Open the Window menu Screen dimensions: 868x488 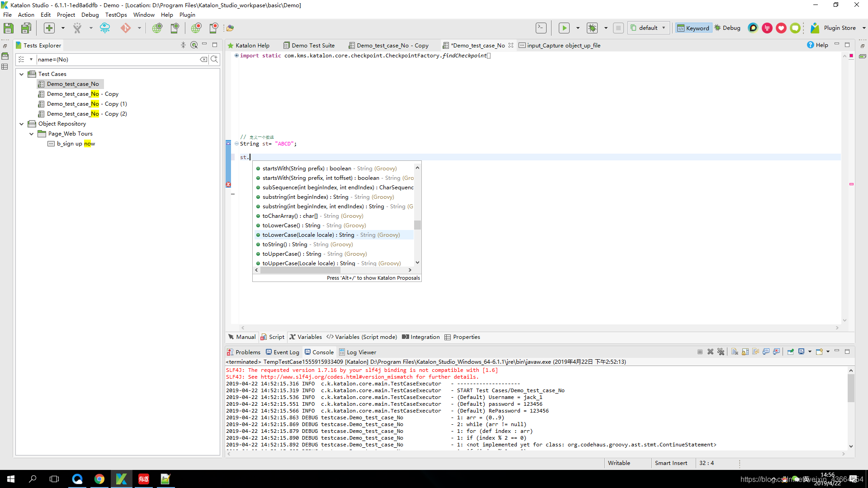click(144, 14)
